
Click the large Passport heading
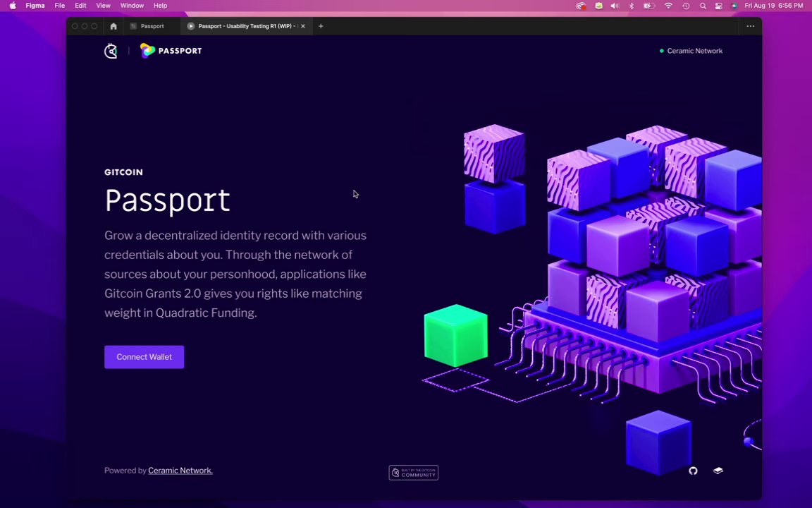(x=167, y=200)
